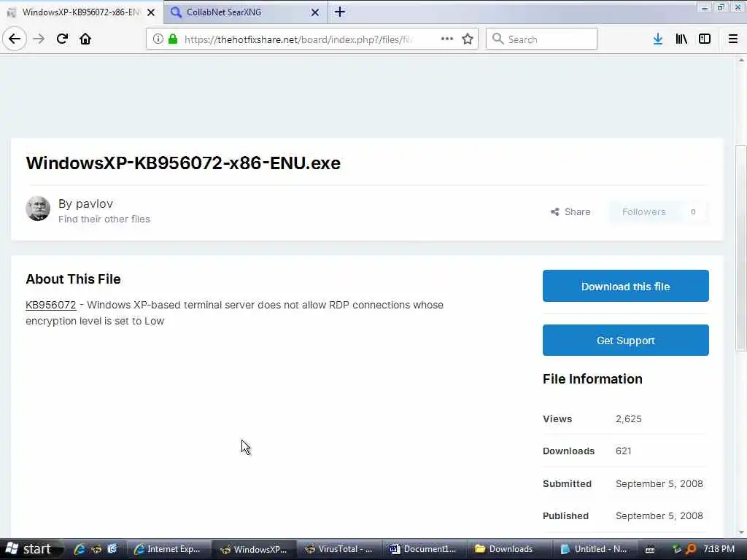Click the green padlock security icon
The height and width of the screenshot is (560, 747).
pyautogui.click(x=173, y=39)
